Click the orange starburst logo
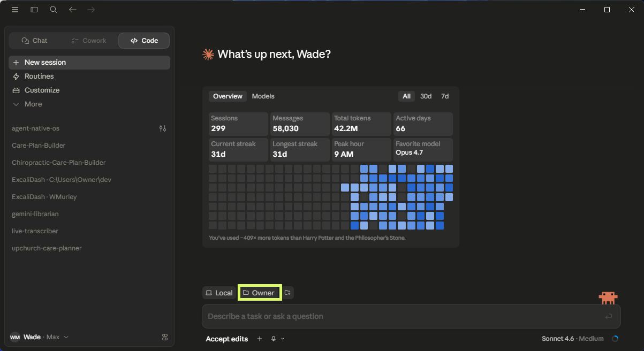The image size is (644, 351). [208, 54]
